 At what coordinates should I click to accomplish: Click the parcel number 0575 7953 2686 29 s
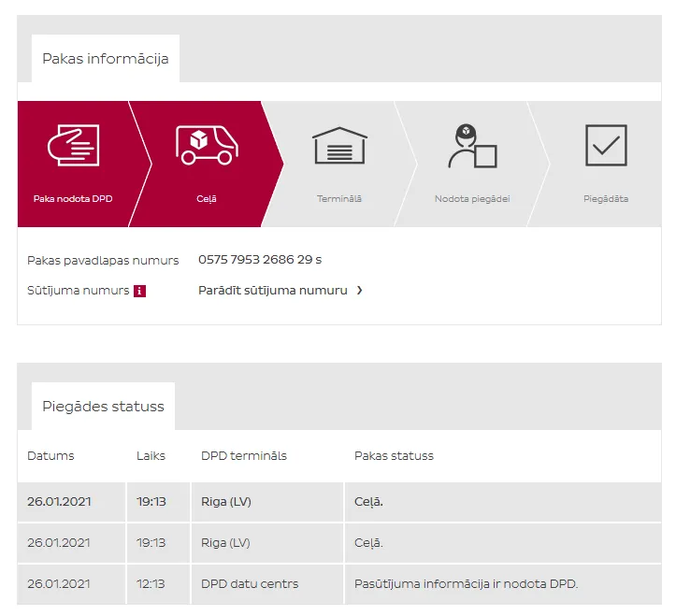click(x=260, y=260)
